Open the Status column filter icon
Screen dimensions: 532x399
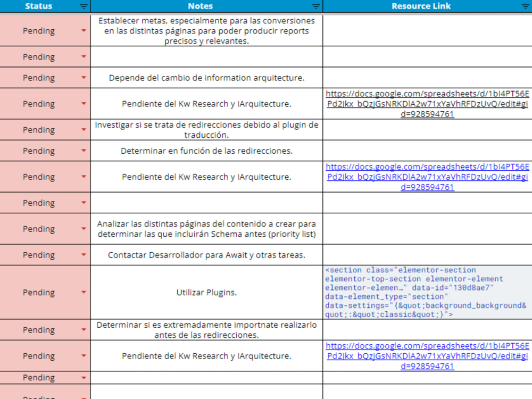pos(84,6)
